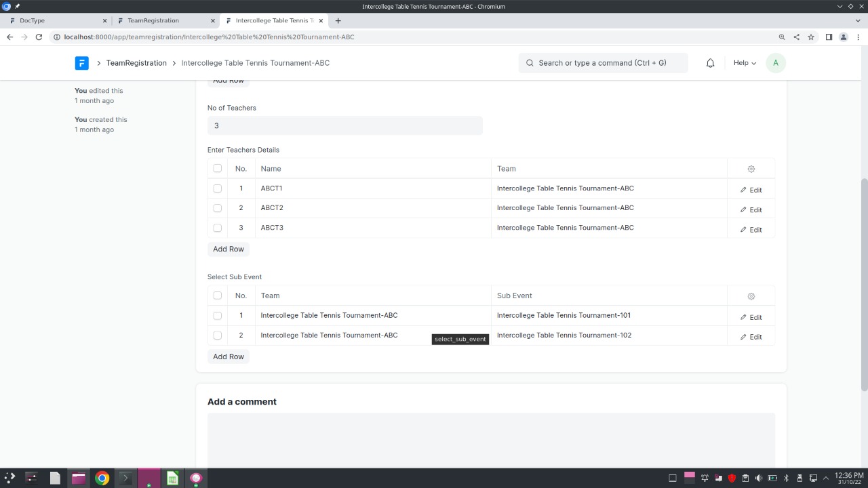Close the DocType browser tab
868x488 pixels.
[104, 20]
